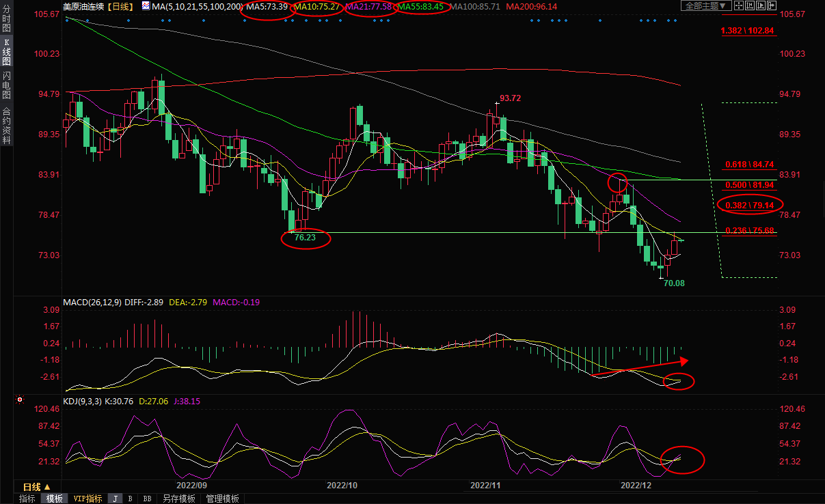Click the 93.72 high price marker
The image size is (825, 504).
[510, 98]
